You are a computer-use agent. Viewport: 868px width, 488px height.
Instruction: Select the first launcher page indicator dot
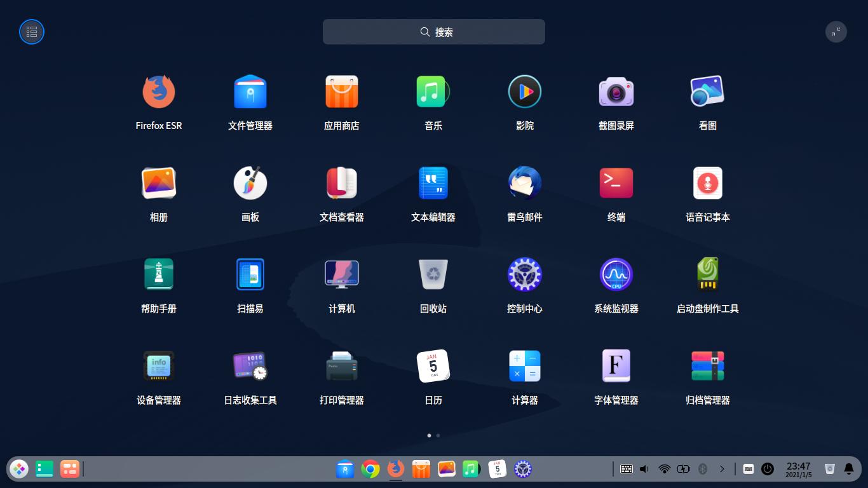tap(429, 435)
